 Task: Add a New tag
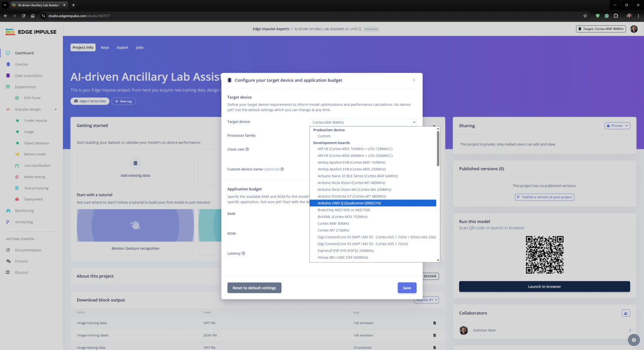(x=124, y=101)
